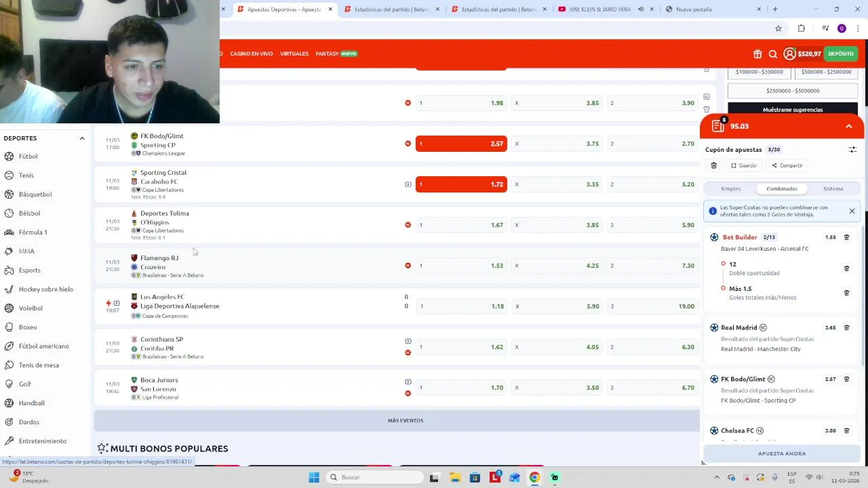Delete all bets with coupon trash icon

click(x=713, y=165)
